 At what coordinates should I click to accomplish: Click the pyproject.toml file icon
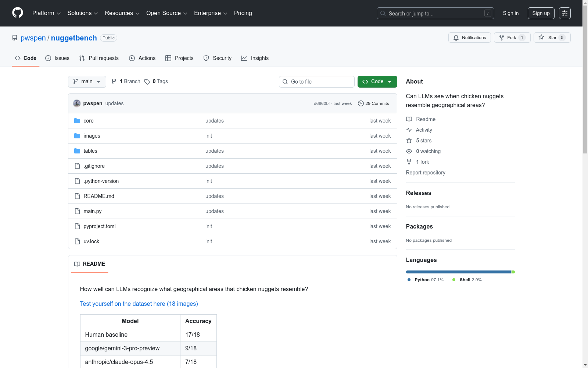(x=77, y=226)
